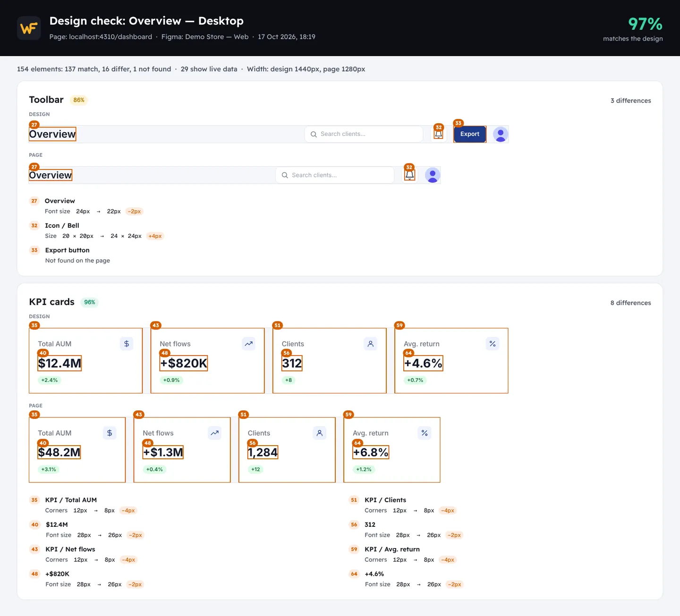
Task: Click the Export button in the Design toolbar
Action: pos(470,134)
